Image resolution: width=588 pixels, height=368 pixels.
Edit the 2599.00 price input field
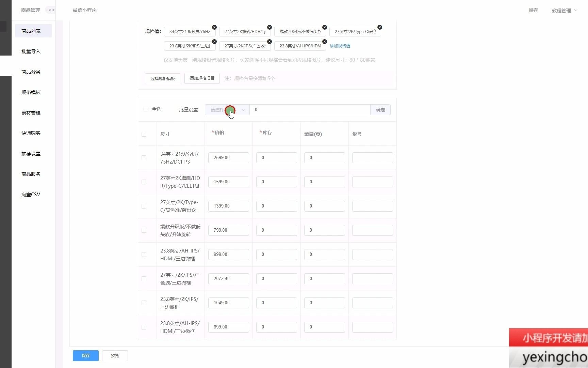228,157
